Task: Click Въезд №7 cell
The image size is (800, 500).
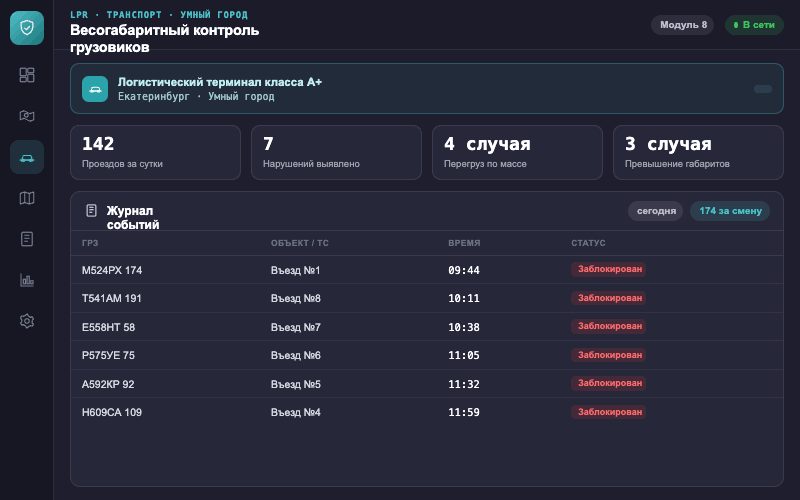Action: click(x=295, y=327)
